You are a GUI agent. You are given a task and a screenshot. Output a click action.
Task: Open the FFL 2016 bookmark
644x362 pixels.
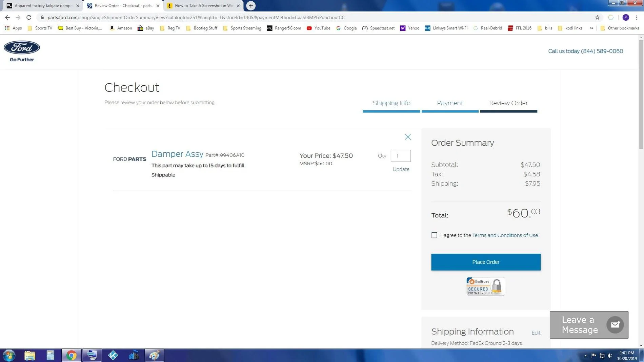(520, 28)
